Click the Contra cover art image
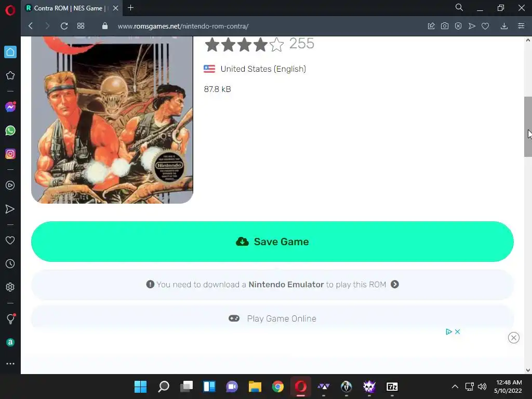 click(112, 120)
